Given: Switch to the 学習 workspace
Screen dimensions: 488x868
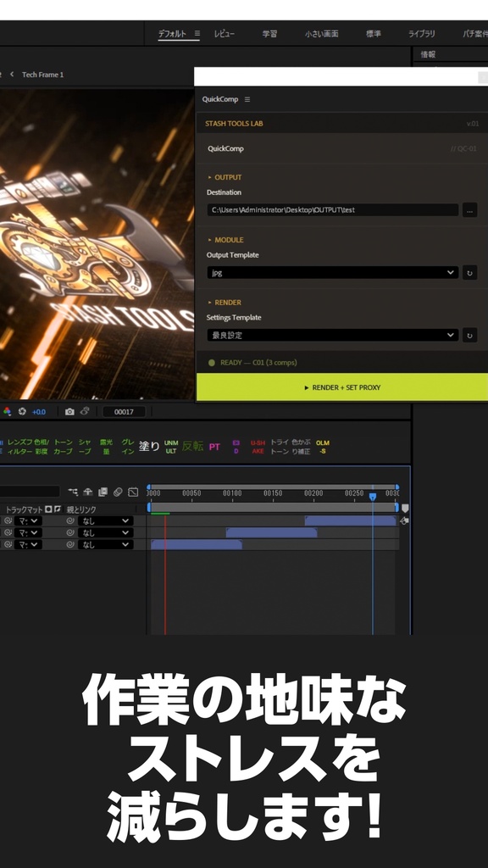Looking at the screenshot, I should click(x=269, y=34).
